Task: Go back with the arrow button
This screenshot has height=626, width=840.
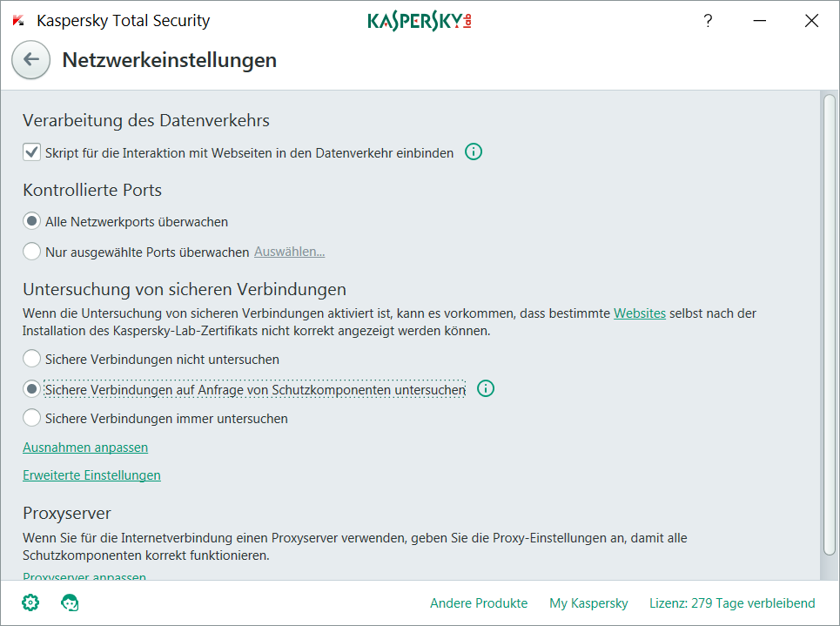Action: 31,59
